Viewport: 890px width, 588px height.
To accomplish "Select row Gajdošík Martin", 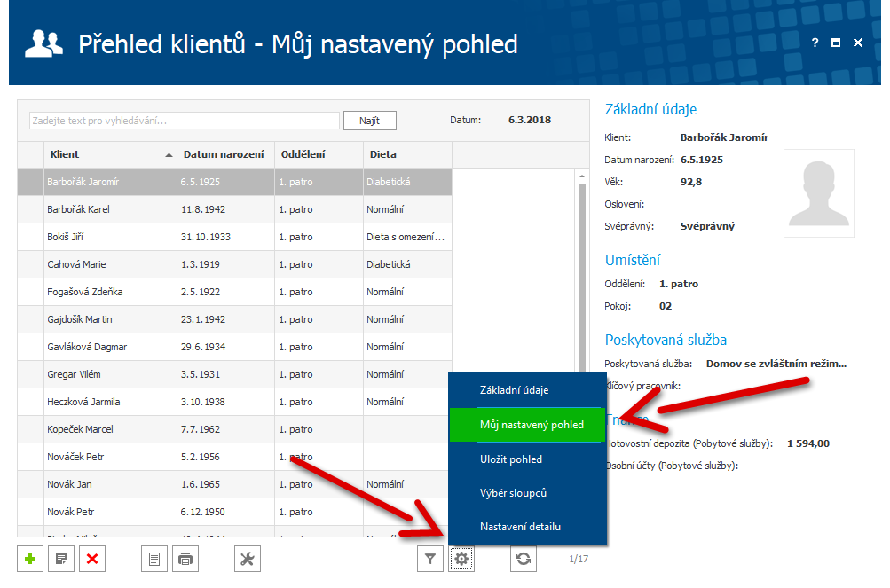I will pos(234,319).
